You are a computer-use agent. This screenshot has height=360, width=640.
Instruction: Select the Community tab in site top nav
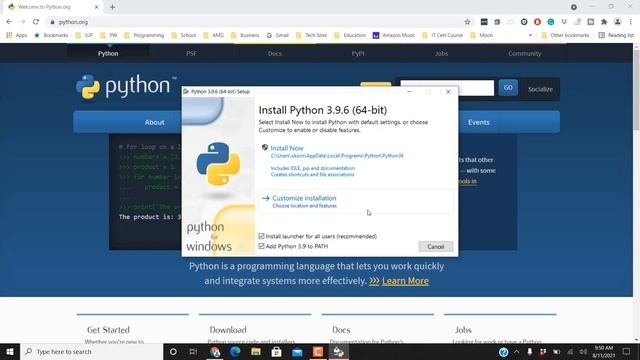(524, 53)
